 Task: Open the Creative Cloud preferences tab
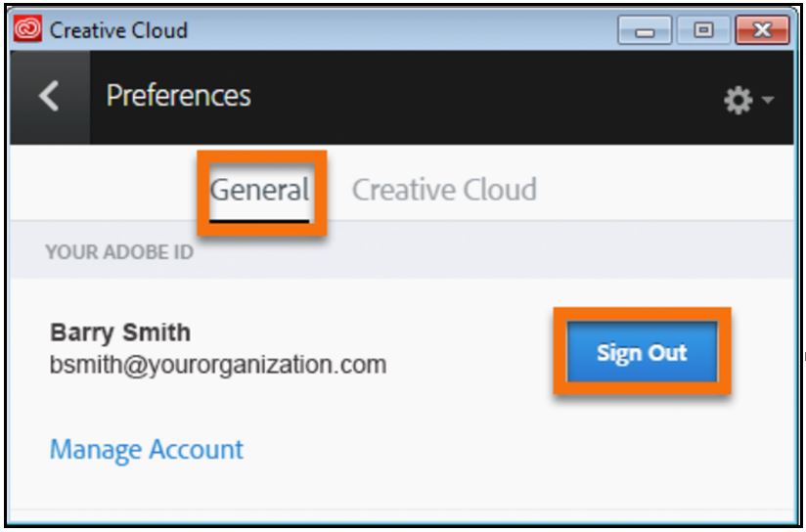pos(443,189)
